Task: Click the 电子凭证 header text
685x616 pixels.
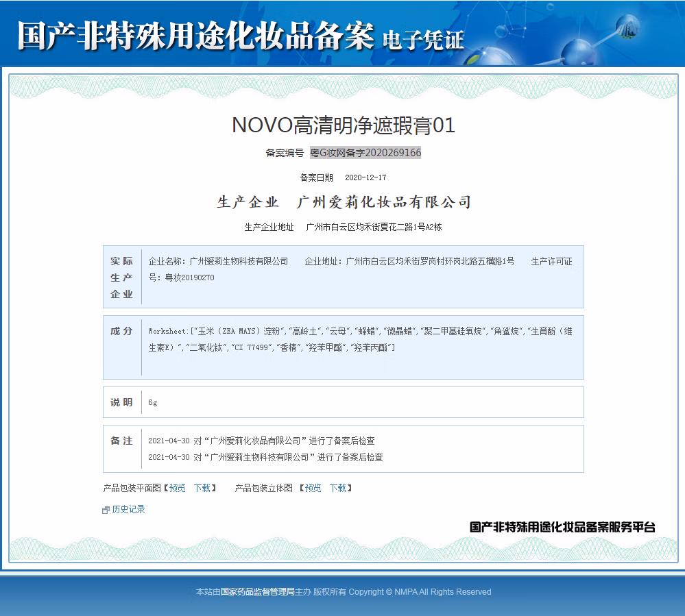Action: click(423, 40)
